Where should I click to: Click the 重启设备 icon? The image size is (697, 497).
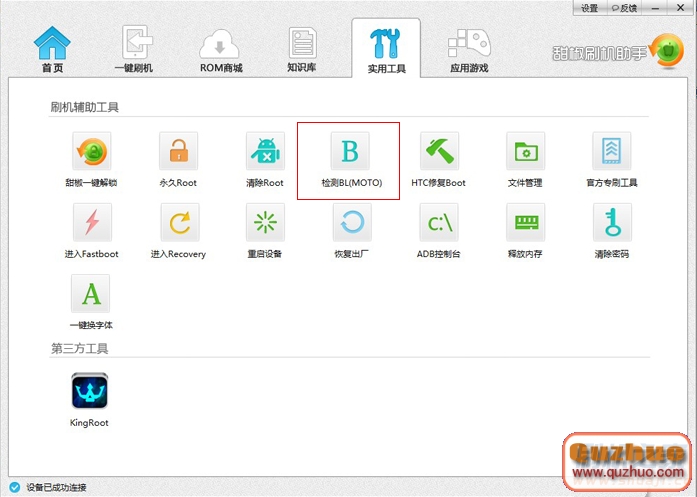(x=265, y=222)
